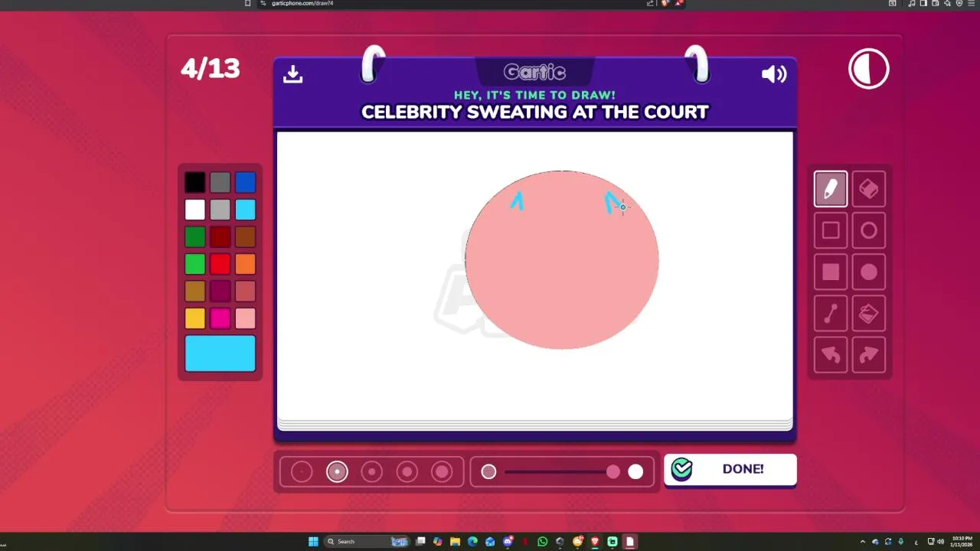Image resolution: width=980 pixels, height=551 pixels.
Task: Click the Gartic logo
Action: coord(534,73)
